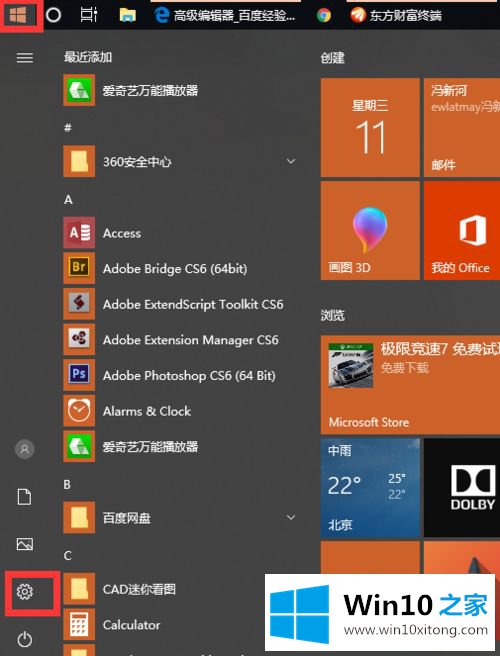Switch to 东方财富终端 taskbar app
Viewport: 500px width, 656px height.
point(396,16)
